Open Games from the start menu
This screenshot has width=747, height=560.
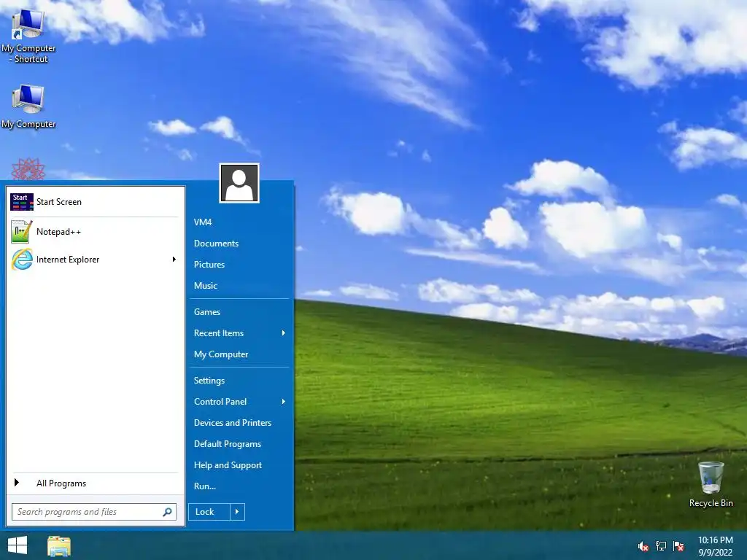(x=239, y=312)
